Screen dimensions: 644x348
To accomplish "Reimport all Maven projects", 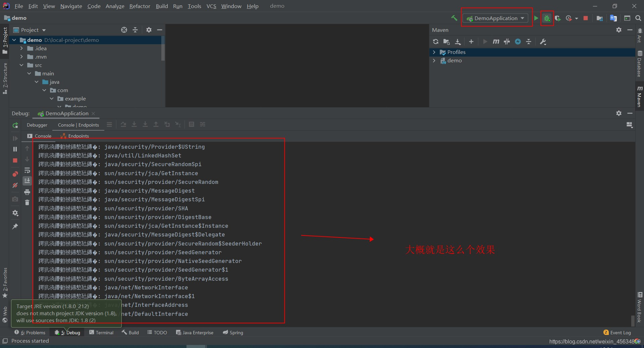I will coord(436,42).
